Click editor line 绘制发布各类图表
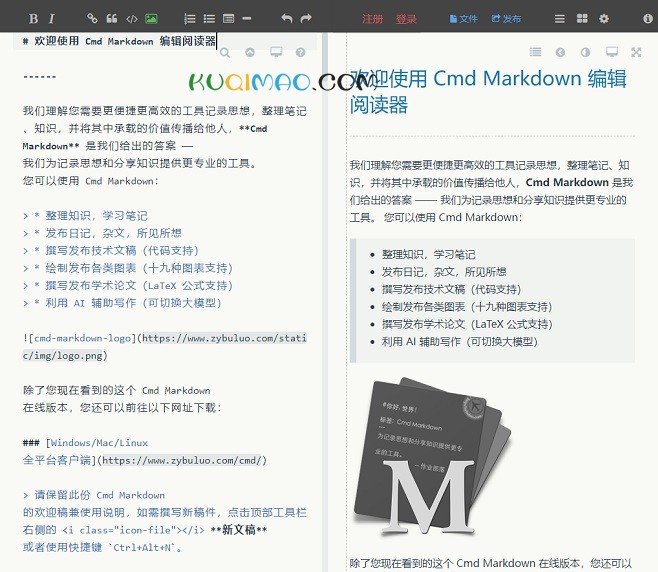The image size is (658, 572). tap(128, 268)
